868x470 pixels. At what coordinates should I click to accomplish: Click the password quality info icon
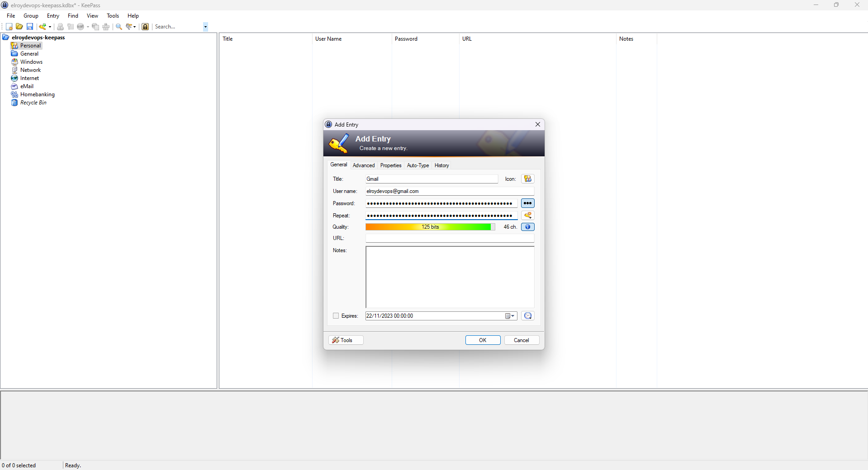[528, 227]
